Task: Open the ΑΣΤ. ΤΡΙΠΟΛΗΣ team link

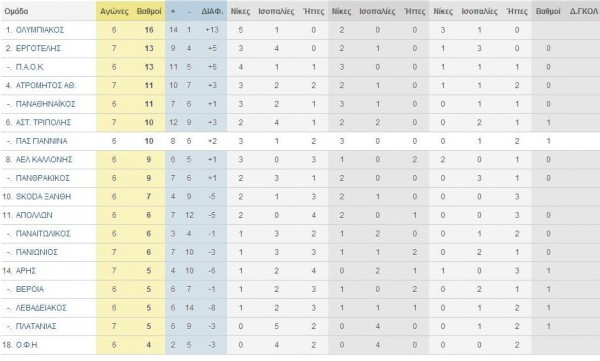Action: coord(43,123)
